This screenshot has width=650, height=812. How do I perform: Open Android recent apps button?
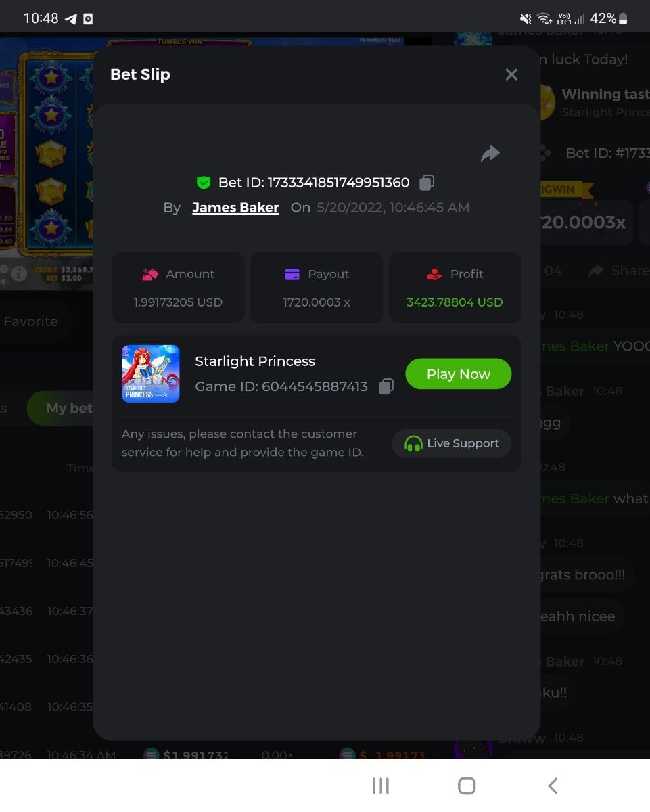click(x=381, y=786)
